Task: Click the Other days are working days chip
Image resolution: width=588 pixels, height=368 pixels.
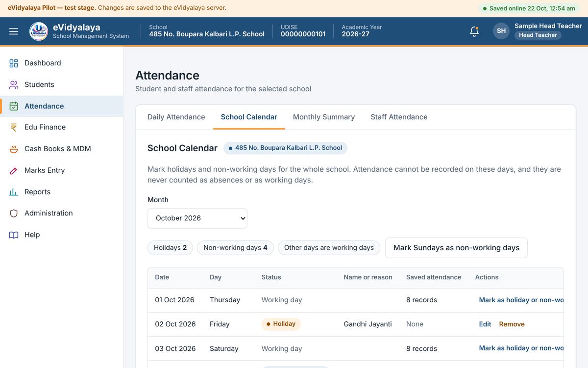Action: coord(329,248)
